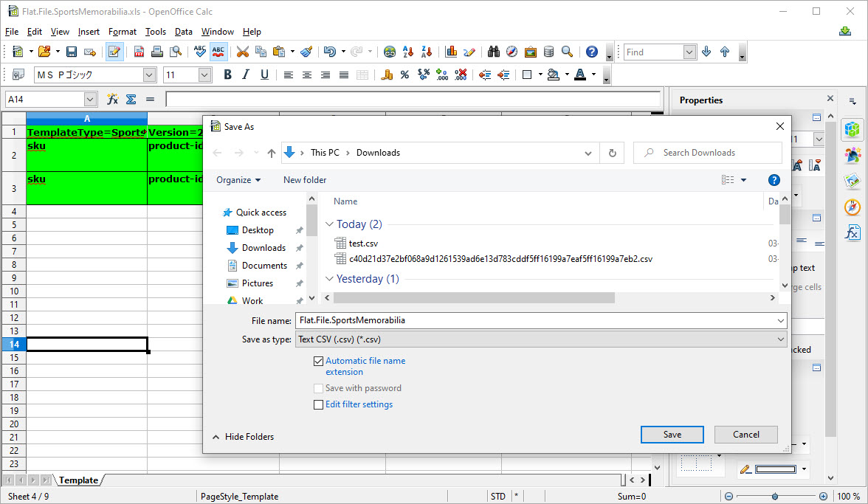The width and height of the screenshot is (868, 504).
Task: Open Page Preview icon
Action: click(x=176, y=52)
